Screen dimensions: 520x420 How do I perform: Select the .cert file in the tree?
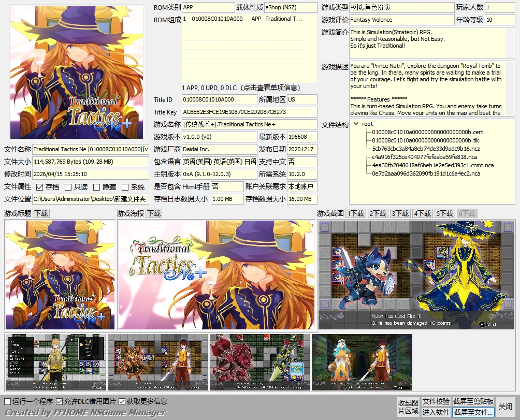click(427, 132)
